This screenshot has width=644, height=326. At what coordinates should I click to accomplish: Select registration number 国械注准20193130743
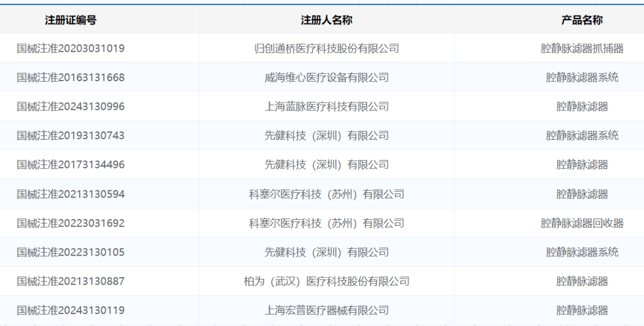[70, 136]
